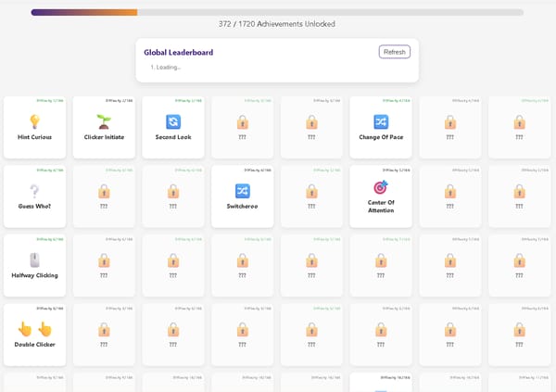Click the 'Second Look' achievement title
The height and width of the screenshot is (392, 556).
(173, 137)
